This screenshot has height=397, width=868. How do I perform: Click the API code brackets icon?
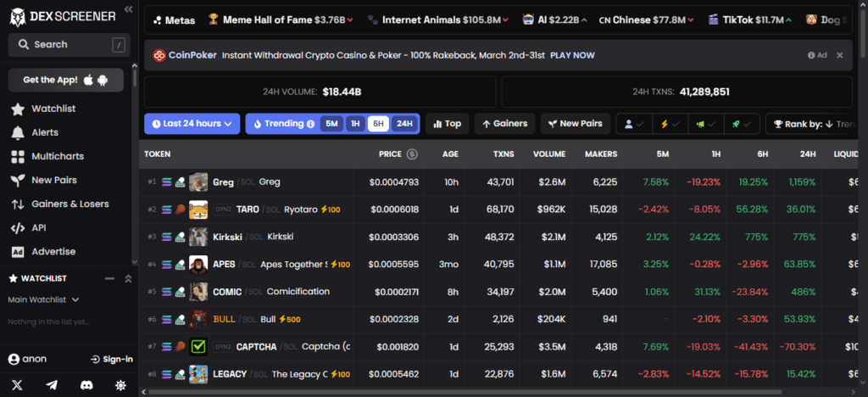pos(18,227)
